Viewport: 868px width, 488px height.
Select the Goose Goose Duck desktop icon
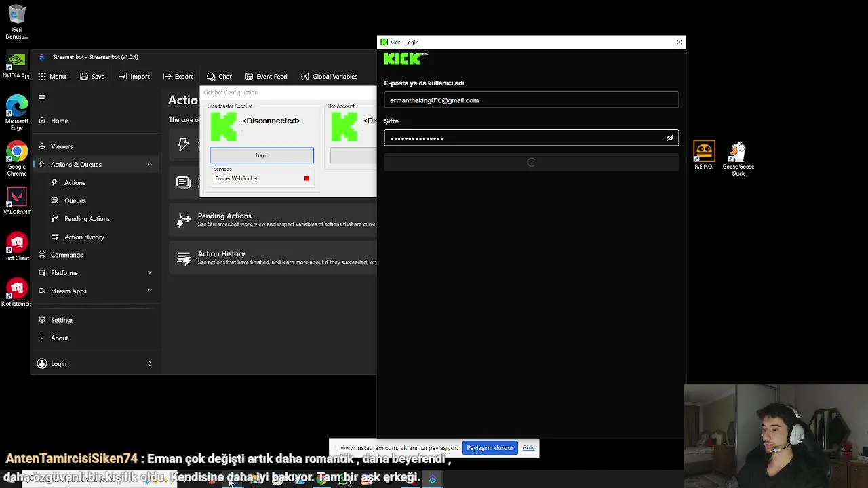pos(738,159)
